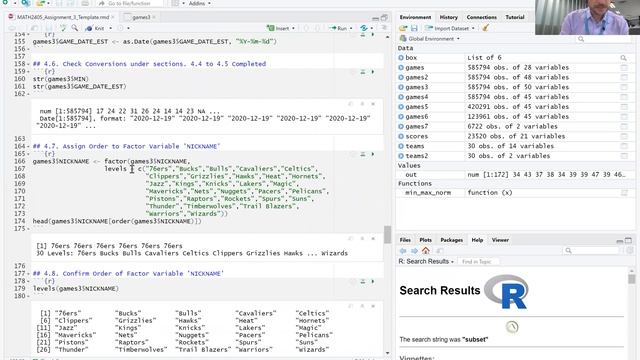Expand the box list object

tap(401, 58)
